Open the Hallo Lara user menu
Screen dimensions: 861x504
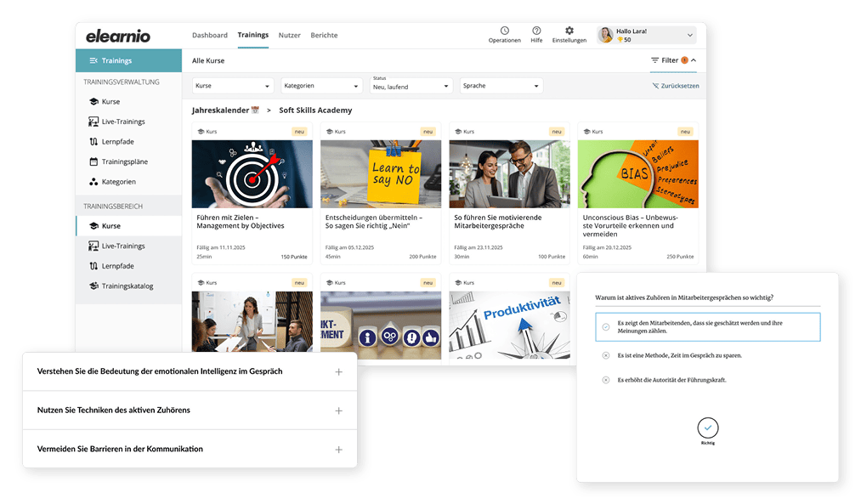[x=647, y=35]
